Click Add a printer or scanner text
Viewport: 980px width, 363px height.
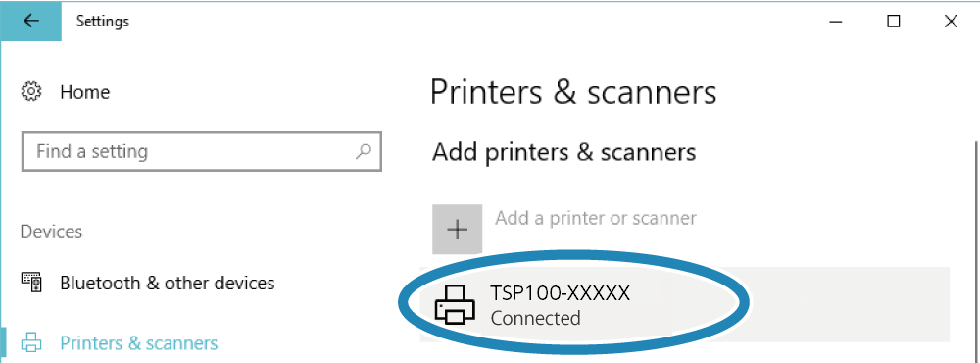point(596,218)
